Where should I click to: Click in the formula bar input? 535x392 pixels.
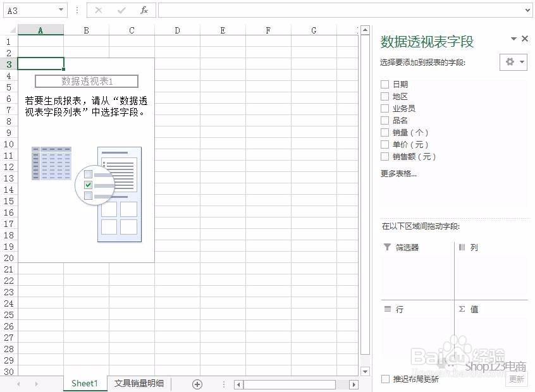pyautogui.click(x=341, y=10)
